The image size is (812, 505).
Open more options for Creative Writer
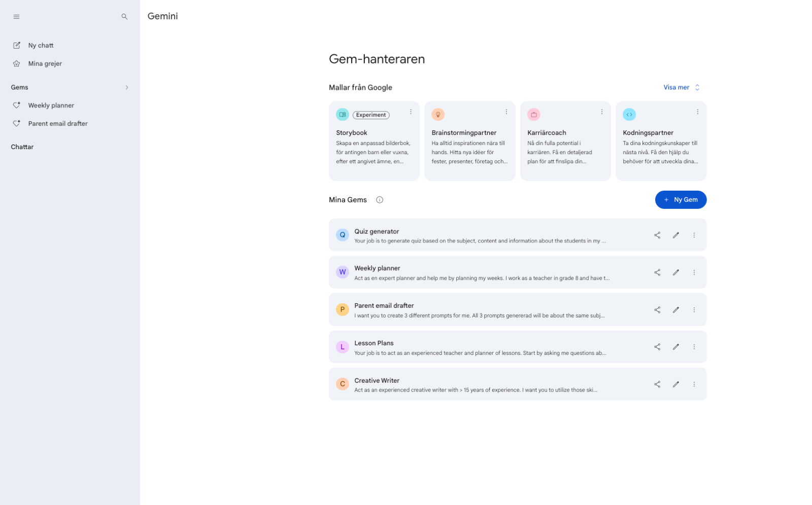tap(694, 384)
